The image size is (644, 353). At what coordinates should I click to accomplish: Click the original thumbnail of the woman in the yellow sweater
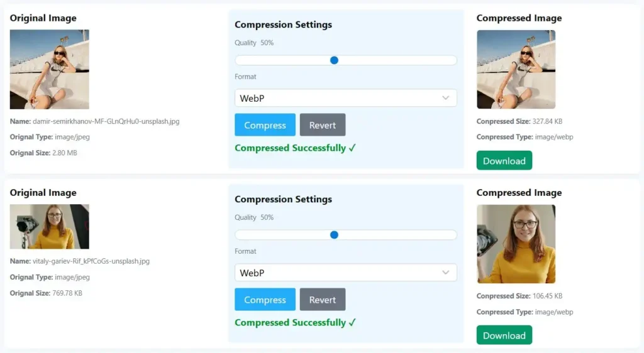(x=49, y=226)
